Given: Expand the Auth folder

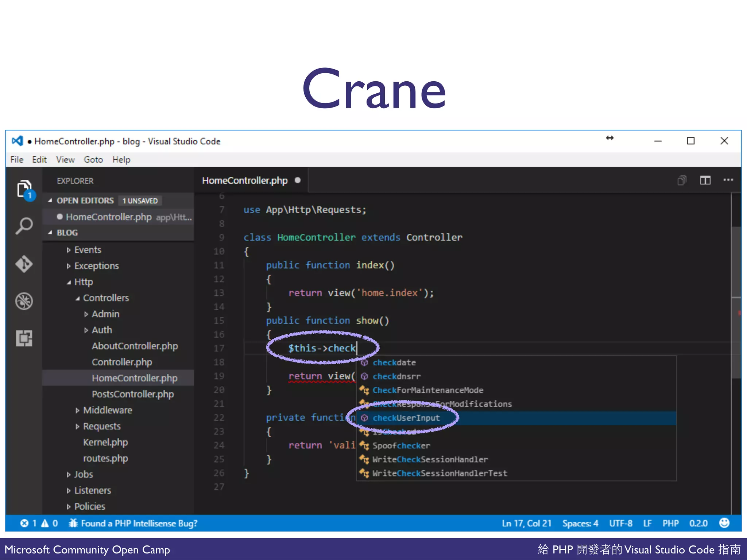Looking at the screenshot, I should (x=86, y=330).
